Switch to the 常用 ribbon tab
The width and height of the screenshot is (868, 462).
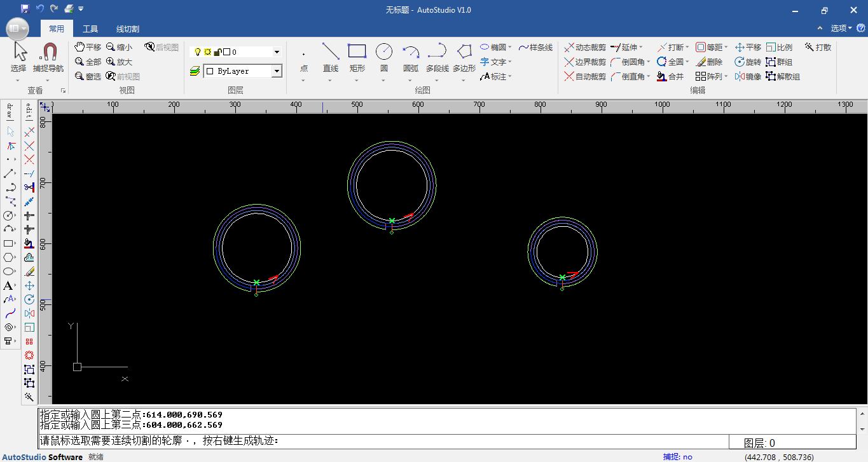57,29
